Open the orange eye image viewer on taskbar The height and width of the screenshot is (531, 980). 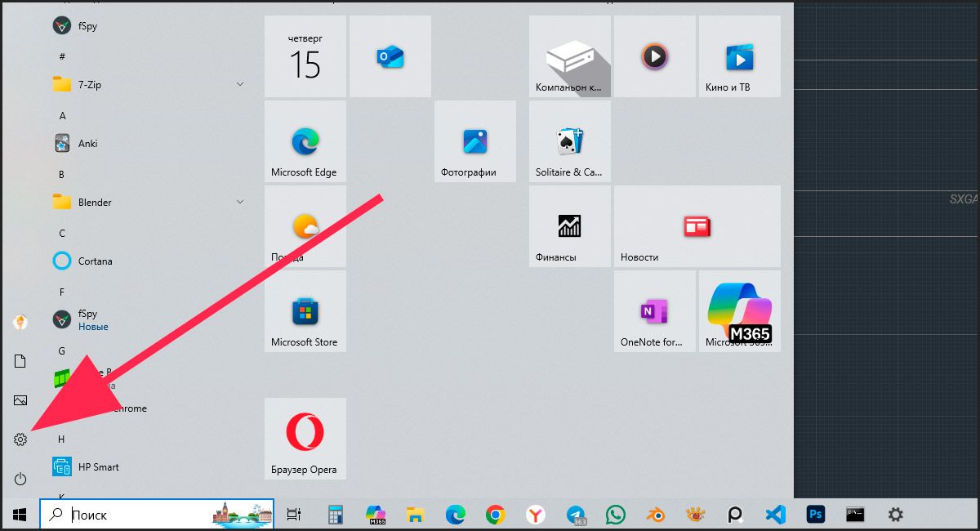coord(695,515)
